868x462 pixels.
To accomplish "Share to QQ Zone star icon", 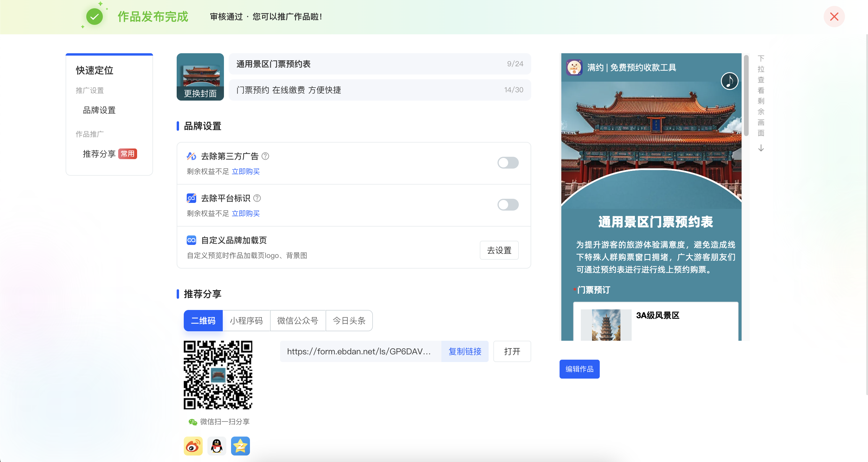I will point(240,446).
